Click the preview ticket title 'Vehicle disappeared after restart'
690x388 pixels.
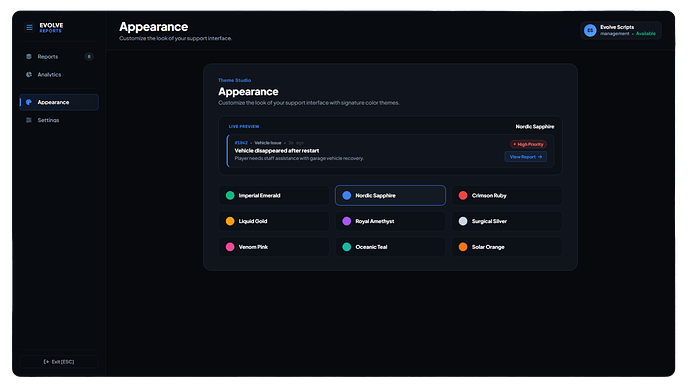277,150
